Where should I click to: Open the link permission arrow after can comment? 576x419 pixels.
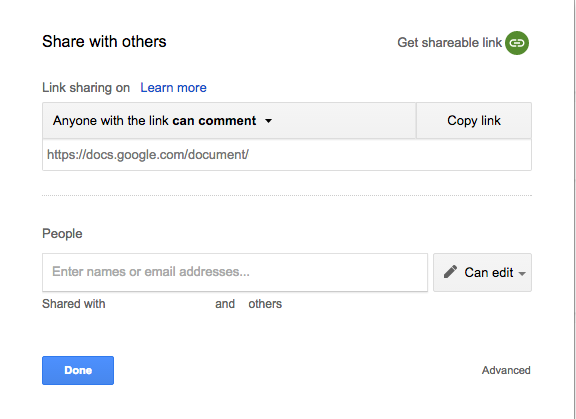pyautogui.click(x=269, y=121)
